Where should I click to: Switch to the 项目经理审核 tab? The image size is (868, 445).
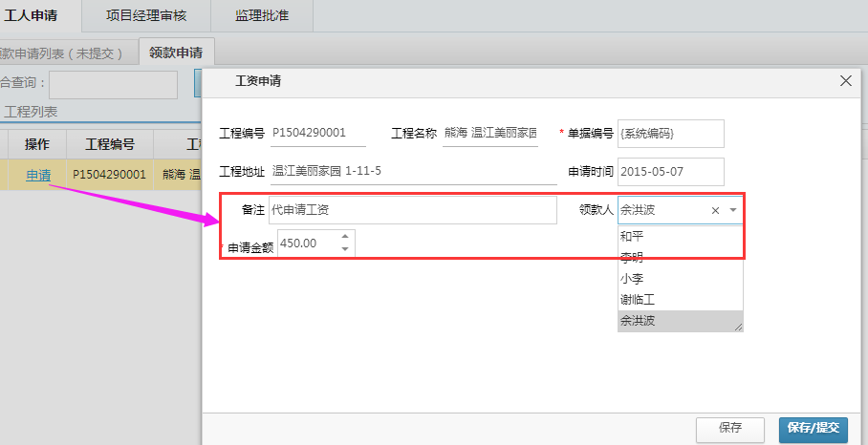click(148, 15)
